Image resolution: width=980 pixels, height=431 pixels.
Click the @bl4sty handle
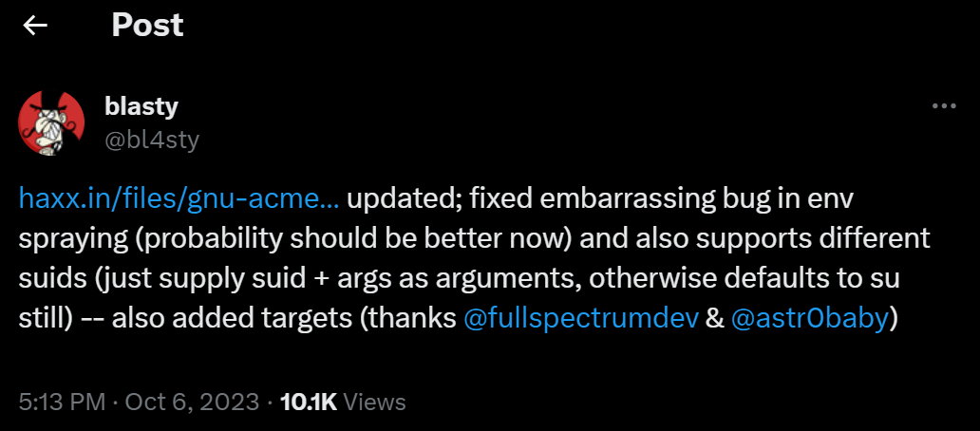click(x=152, y=140)
